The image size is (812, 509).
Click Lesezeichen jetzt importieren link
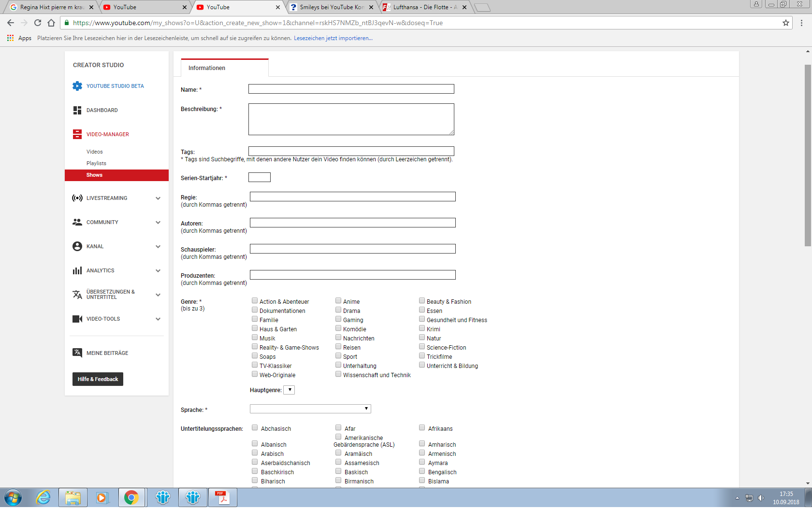tap(333, 38)
